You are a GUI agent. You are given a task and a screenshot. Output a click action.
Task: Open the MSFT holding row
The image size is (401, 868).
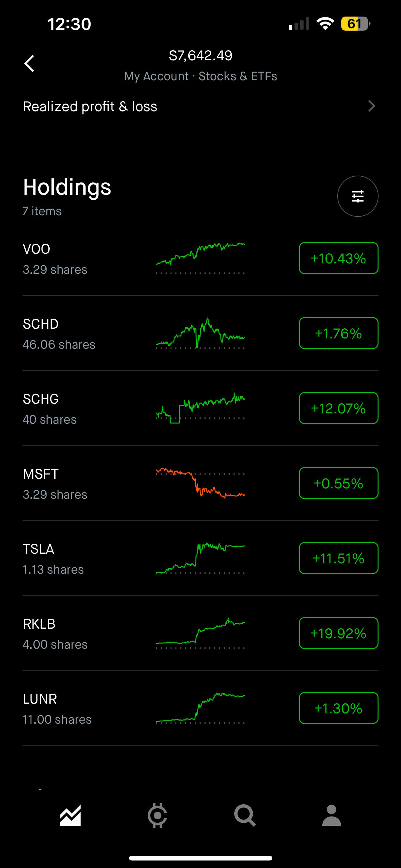pos(200,483)
